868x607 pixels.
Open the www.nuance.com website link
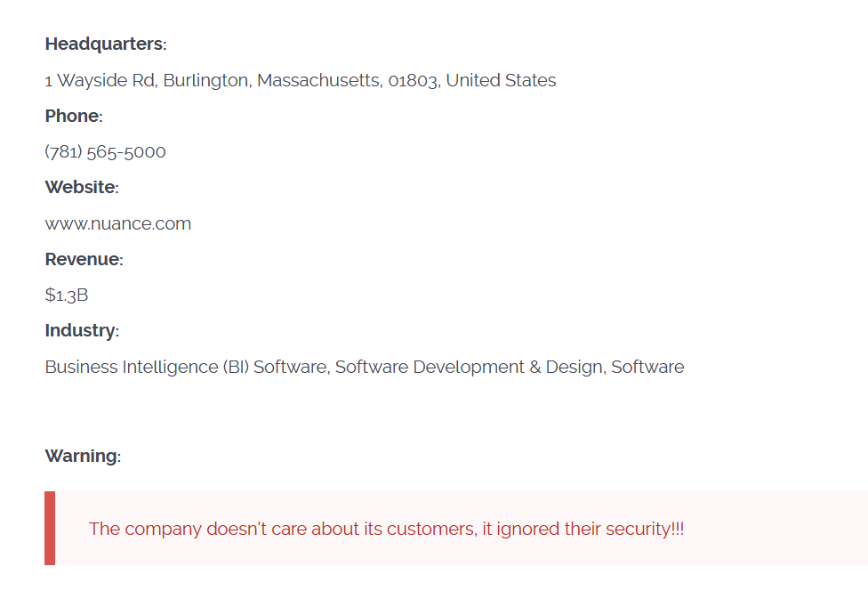pos(117,223)
